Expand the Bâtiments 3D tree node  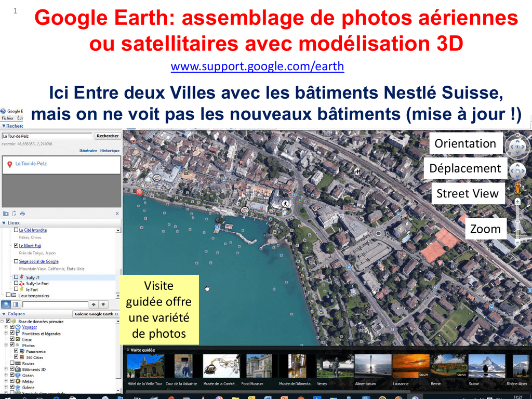pyautogui.click(x=6, y=369)
